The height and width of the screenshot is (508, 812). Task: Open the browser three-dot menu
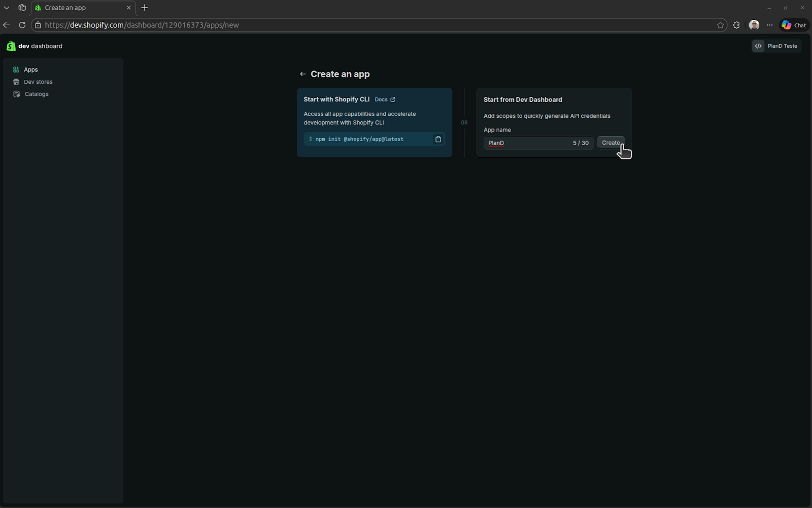click(x=770, y=25)
